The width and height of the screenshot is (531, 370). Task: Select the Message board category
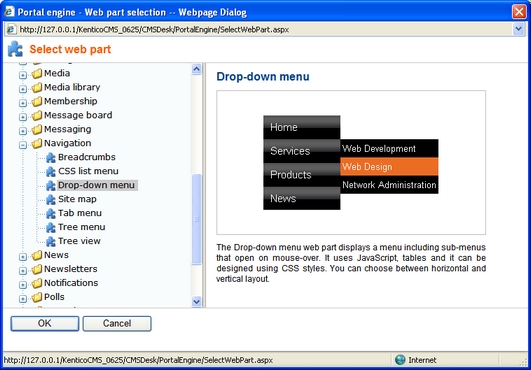pos(78,115)
